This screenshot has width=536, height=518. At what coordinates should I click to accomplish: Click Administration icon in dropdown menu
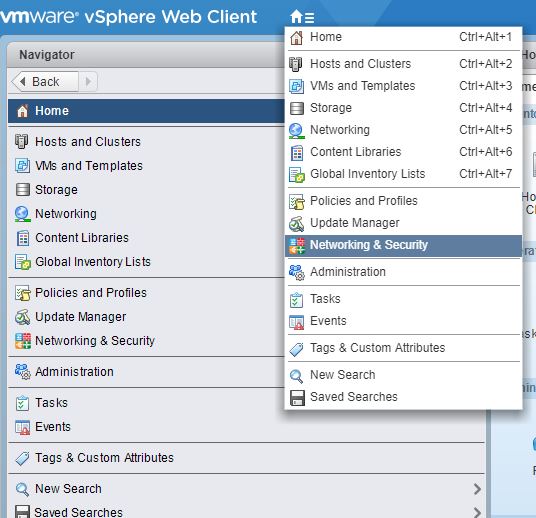coord(297,273)
